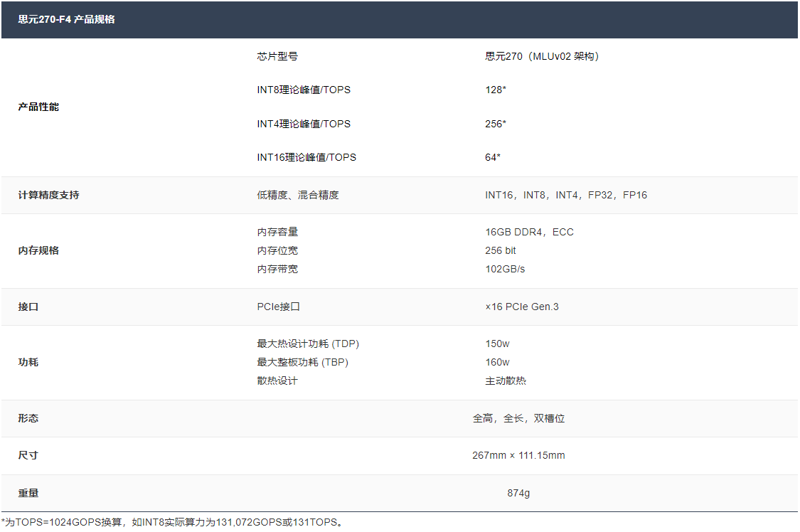Select the 产品性能 row label
The height and width of the screenshot is (532, 800).
38,107
